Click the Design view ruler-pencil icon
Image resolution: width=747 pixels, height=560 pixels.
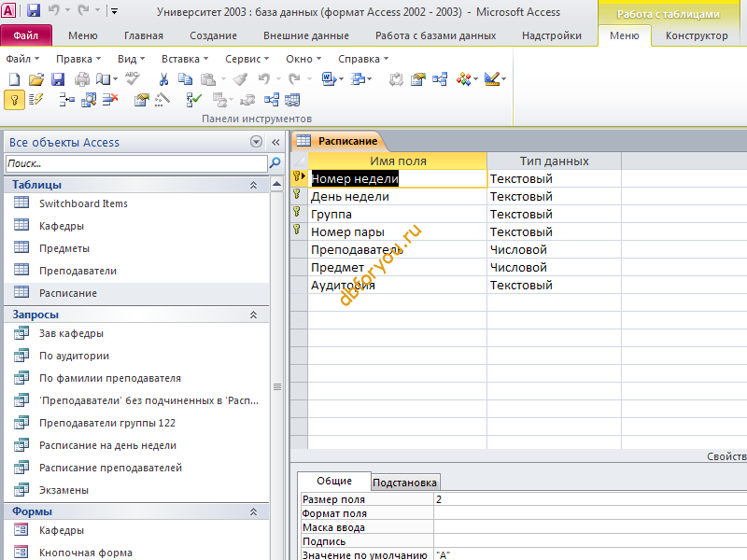click(492, 79)
